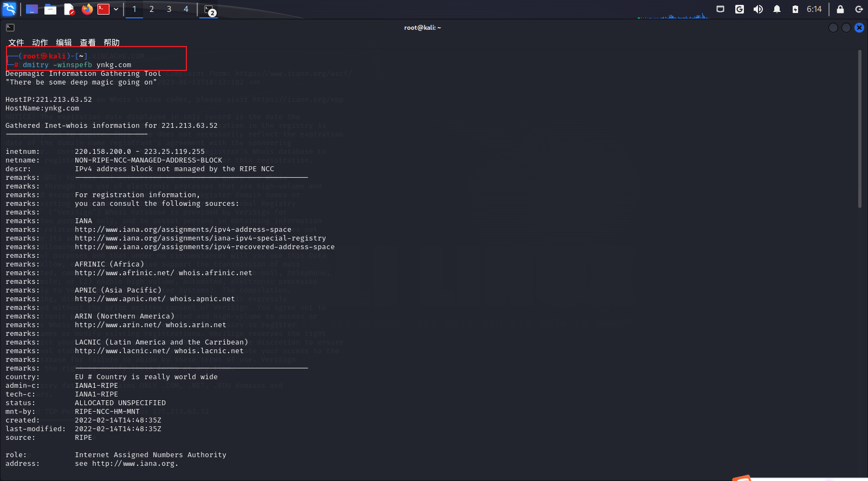Open the 动作 (Actions) menu

[40, 42]
